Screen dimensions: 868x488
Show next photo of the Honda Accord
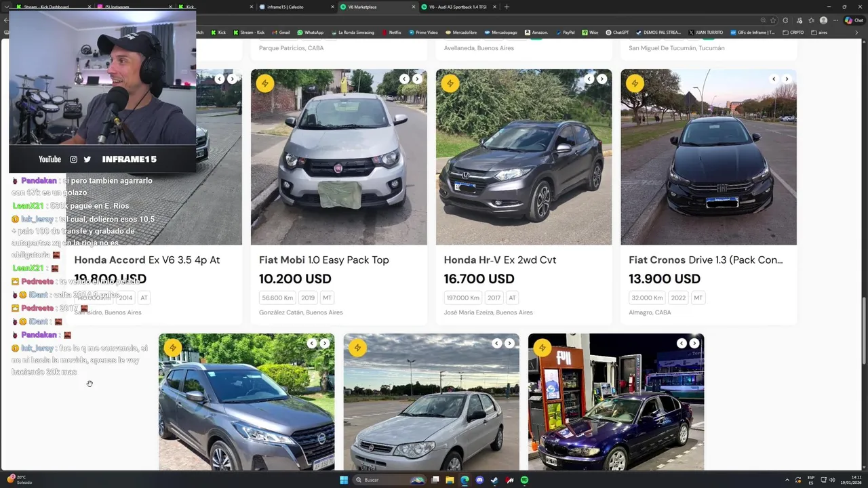click(232, 79)
